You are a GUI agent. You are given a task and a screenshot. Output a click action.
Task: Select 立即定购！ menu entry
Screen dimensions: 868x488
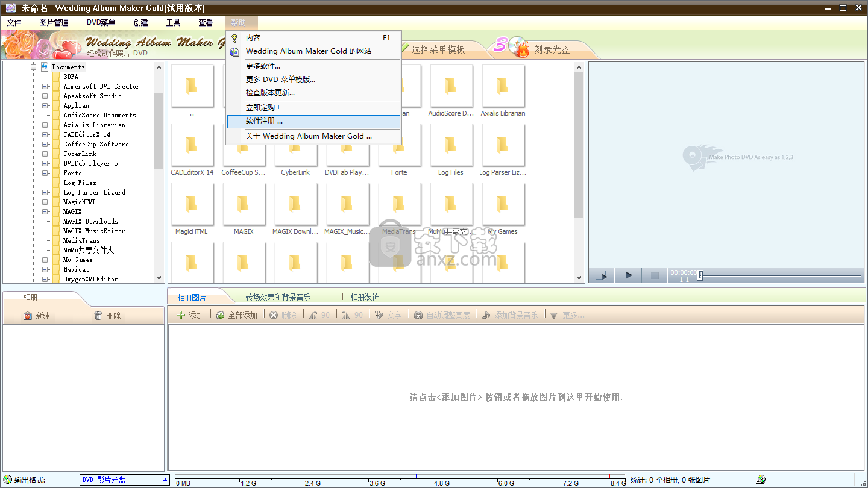313,108
